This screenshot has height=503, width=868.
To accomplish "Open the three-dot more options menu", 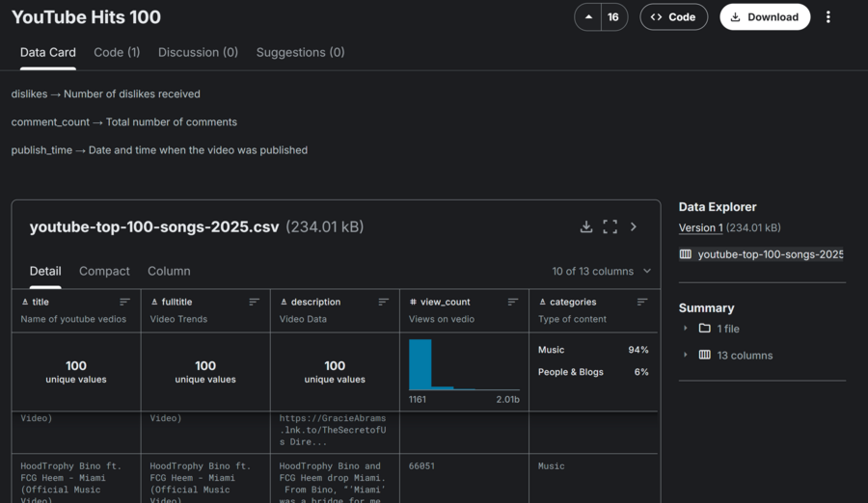I will [x=827, y=17].
